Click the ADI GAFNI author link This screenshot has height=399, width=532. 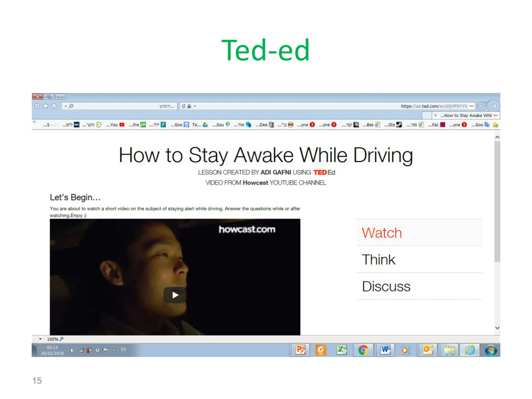tap(276, 172)
